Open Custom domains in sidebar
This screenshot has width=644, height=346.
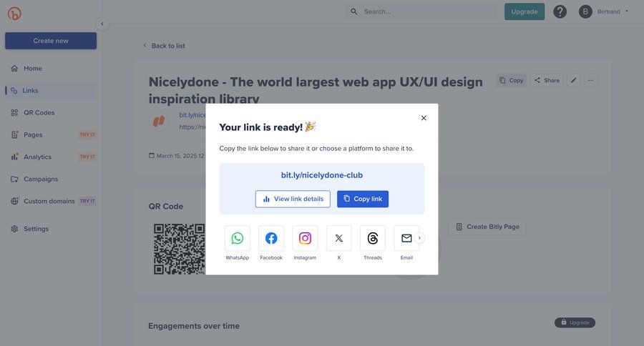click(x=51, y=202)
